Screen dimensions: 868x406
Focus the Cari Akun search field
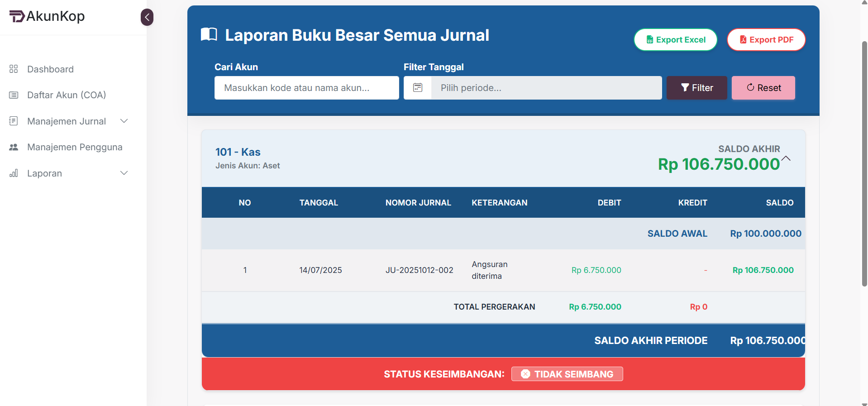tap(307, 88)
